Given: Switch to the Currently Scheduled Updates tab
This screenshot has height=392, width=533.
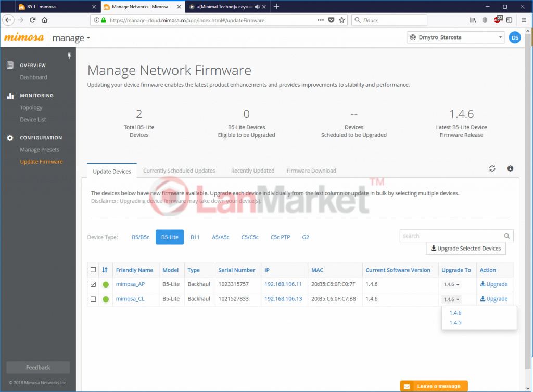Looking at the screenshot, I should [179, 171].
